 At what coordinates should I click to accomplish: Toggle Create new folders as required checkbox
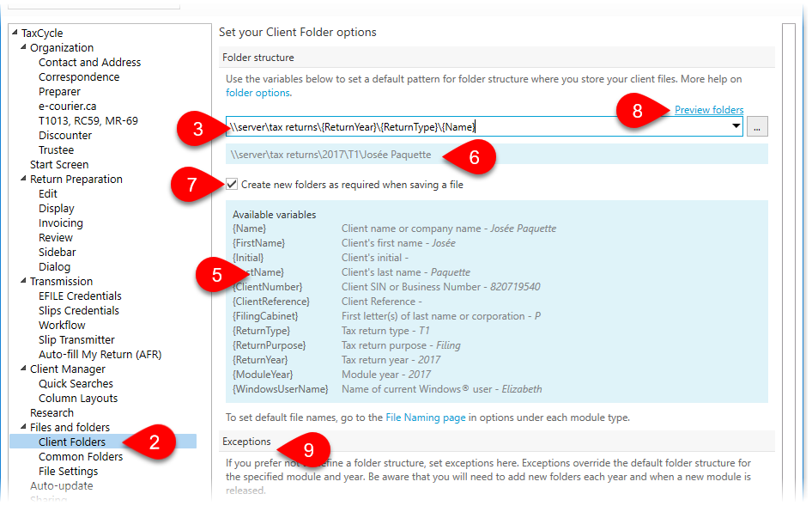pos(232,184)
